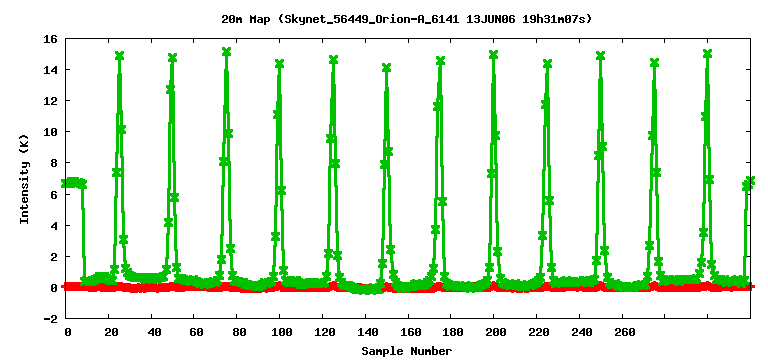
Task: Click the peak marker near sample 200
Action: click(493, 54)
